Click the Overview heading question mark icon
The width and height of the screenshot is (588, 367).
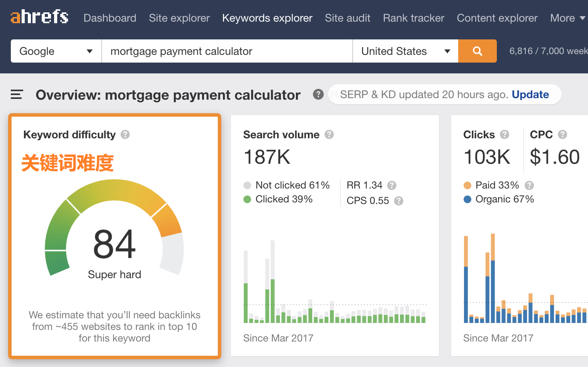[x=318, y=94]
